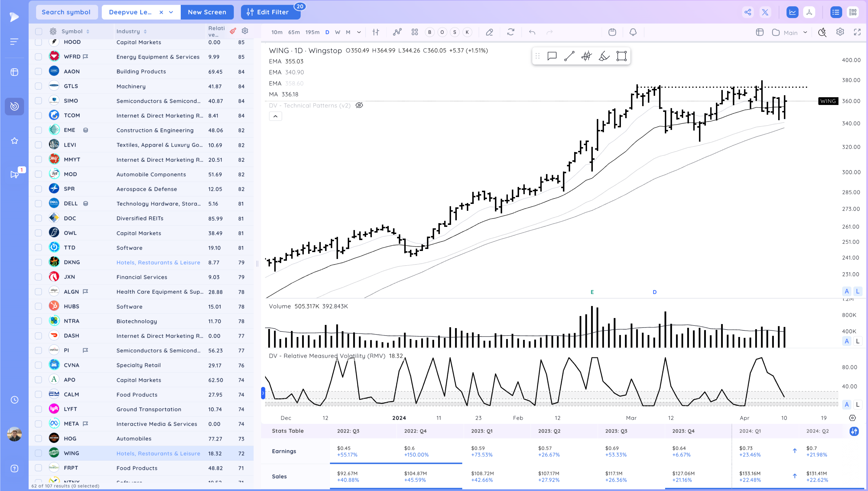Expand the left sidebar menu icon
The width and height of the screenshot is (868, 491).
[x=14, y=41]
